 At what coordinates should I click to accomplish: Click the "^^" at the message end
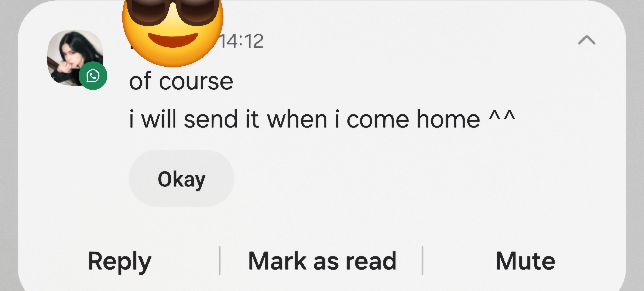(502, 116)
